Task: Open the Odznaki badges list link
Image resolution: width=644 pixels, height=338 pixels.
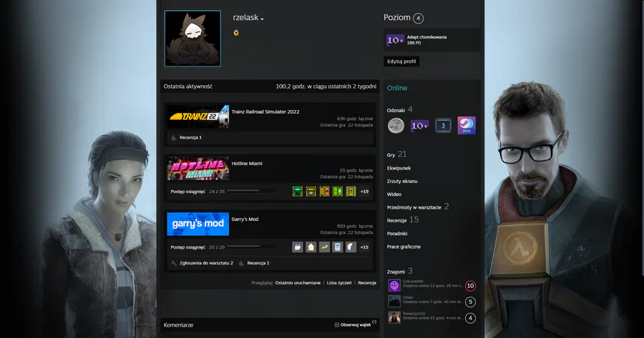Action: pyautogui.click(x=396, y=110)
